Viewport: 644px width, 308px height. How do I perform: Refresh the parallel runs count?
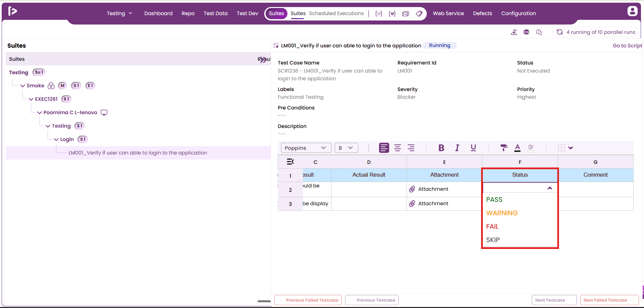[x=560, y=32]
